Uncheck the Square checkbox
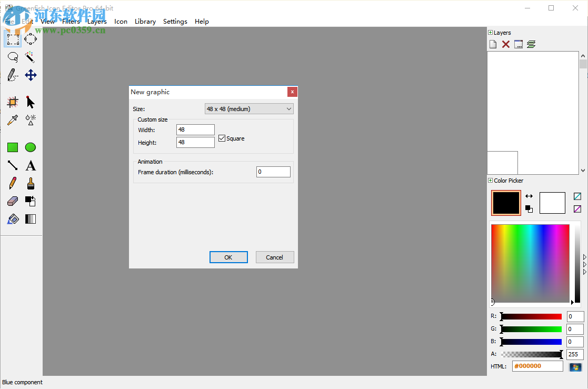Screen dimensions: 588x389 222,138
